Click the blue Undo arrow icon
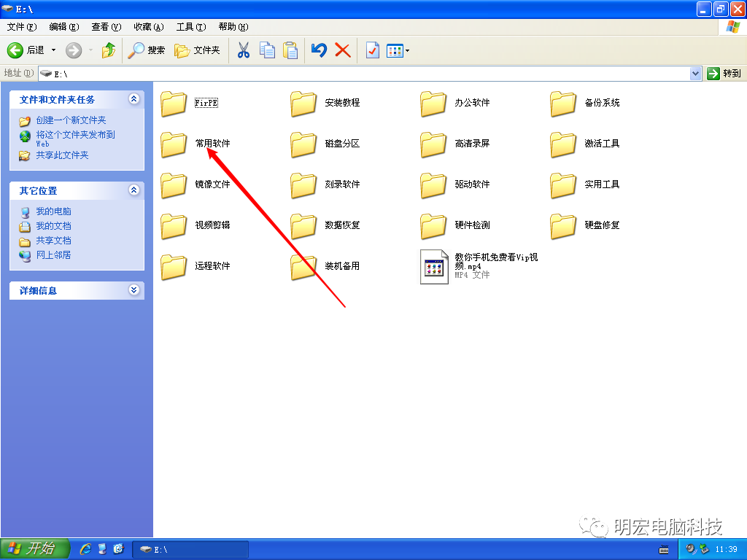Image resolution: width=747 pixels, height=560 pixels. pyautogui.click(x=319, y=50)
